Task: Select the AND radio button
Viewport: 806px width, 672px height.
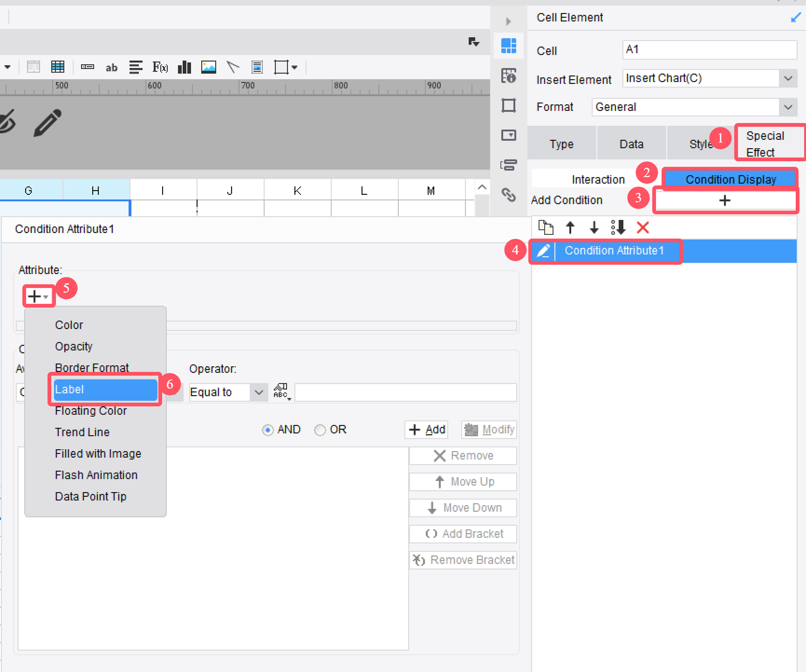Action: 267,430
